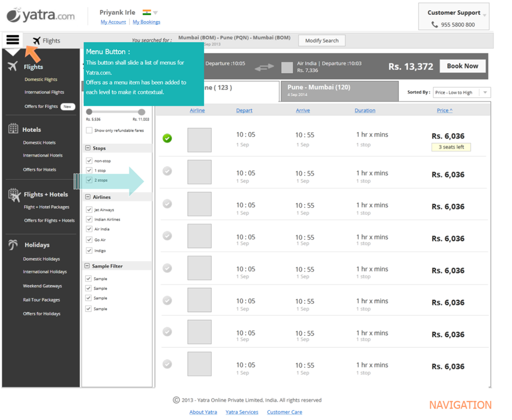The height and width of the screenshot is (420, 512).
Task: Open Offers for Hotels menu item
Action: tap(39, 169)
